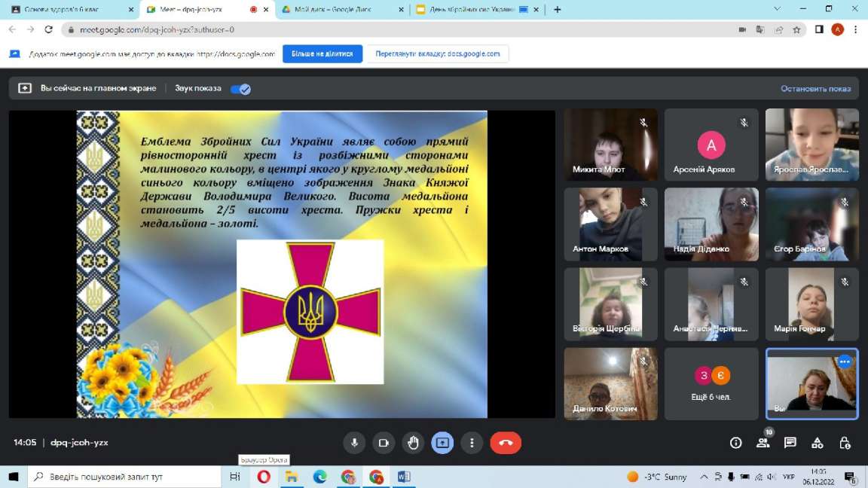
Task: Open the Windows Start menu
Action: point(14,477)
